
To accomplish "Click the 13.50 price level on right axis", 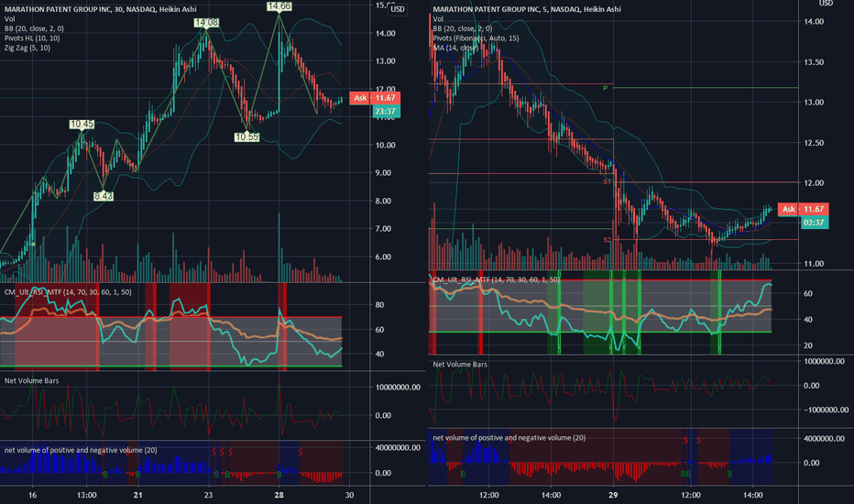I will (x=814, y=62).
